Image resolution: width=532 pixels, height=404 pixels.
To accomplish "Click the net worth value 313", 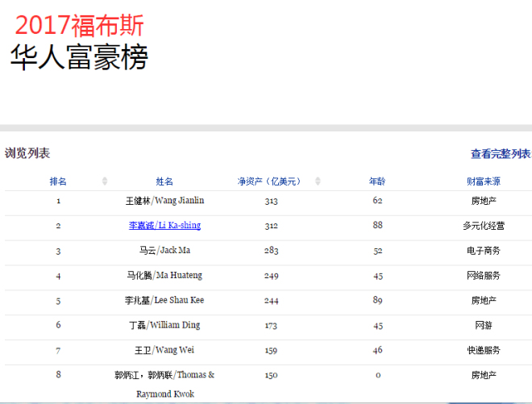I will click(x=272, y=201).
